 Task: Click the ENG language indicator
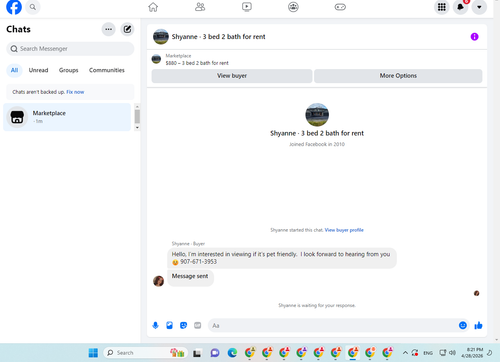tap(428, 353)
